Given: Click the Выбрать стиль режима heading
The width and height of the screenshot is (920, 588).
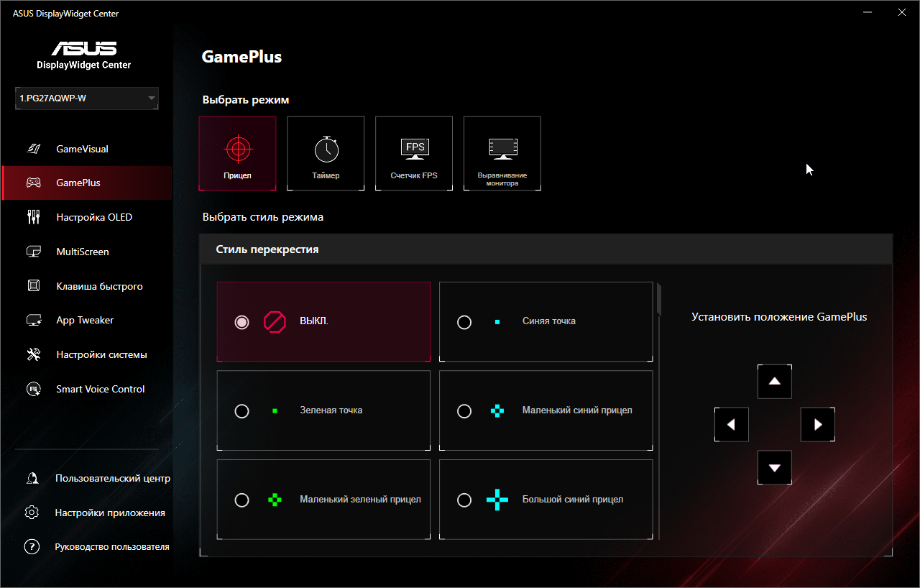Looking at the screenshot, I should coord(263,217).
